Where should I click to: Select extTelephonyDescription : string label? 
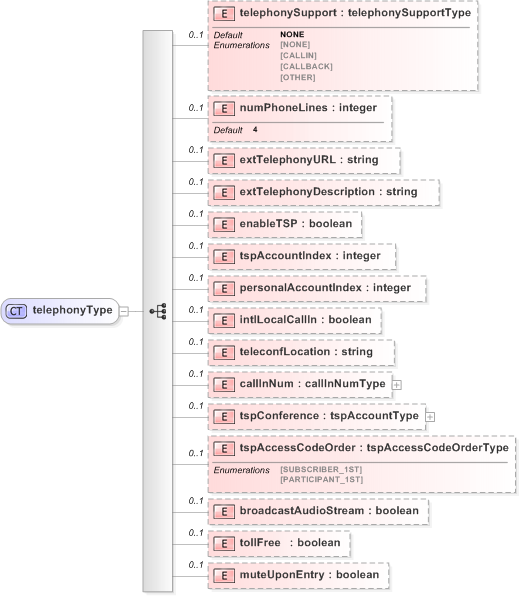click(328, 191)
